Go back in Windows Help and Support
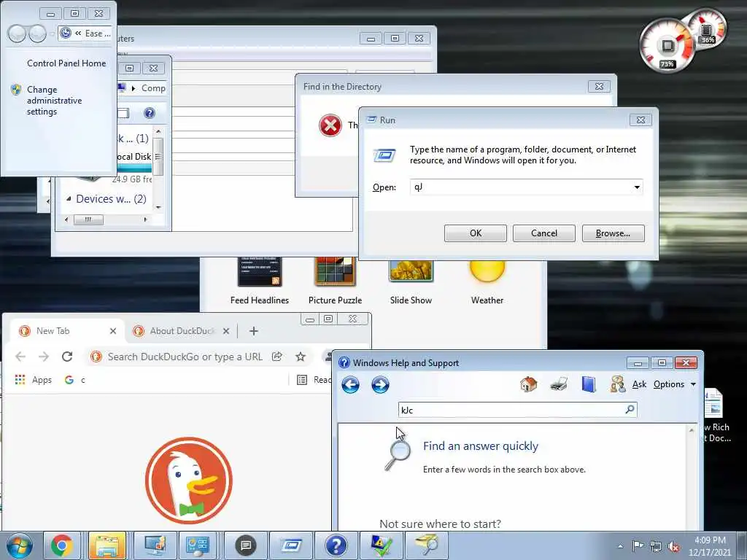The image size is (747, 560). [x=351, y=384]
